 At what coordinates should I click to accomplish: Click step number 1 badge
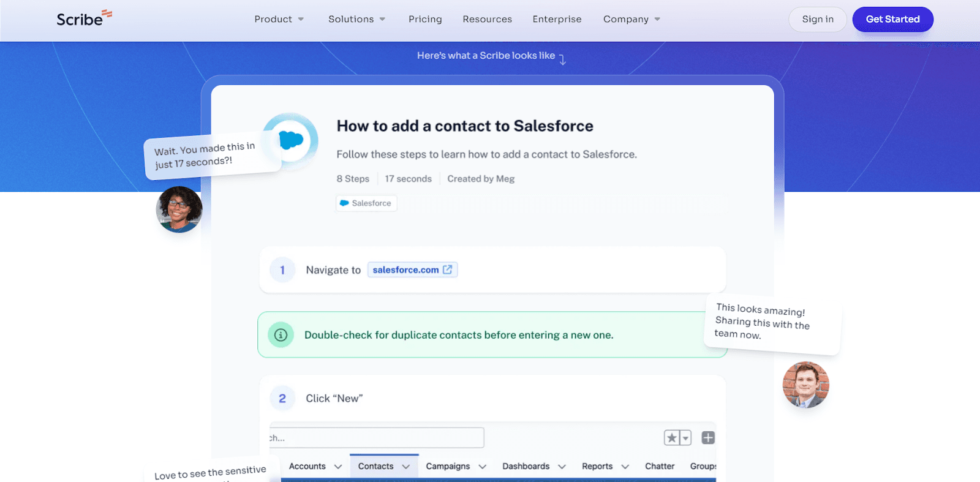coord(282,269)
